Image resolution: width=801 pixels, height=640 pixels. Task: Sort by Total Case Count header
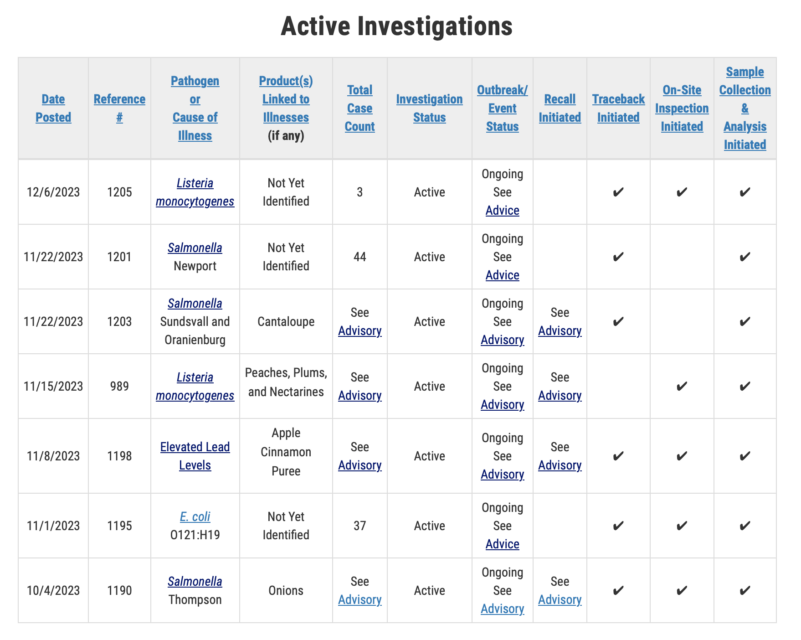(x=360, y=108)
